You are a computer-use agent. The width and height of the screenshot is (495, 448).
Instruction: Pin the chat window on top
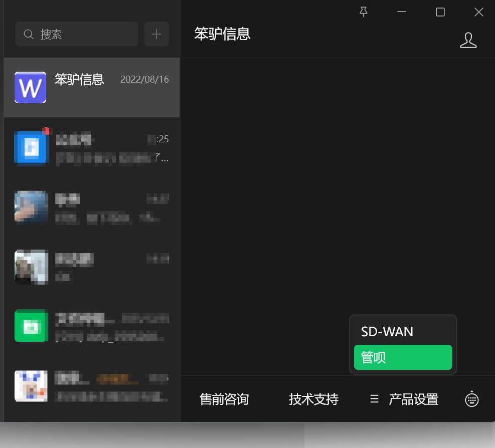pyautogui.click(x=364, y=13)
